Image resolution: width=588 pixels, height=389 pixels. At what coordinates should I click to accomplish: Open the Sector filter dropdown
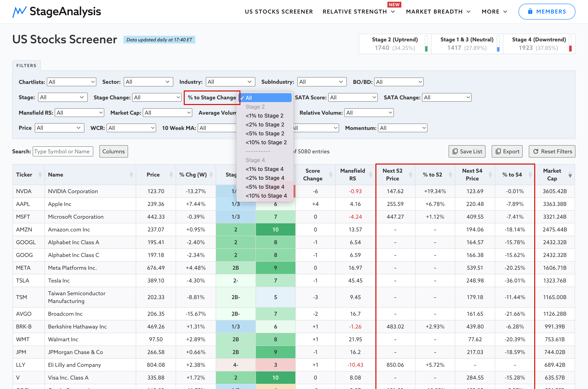point(148,82)
